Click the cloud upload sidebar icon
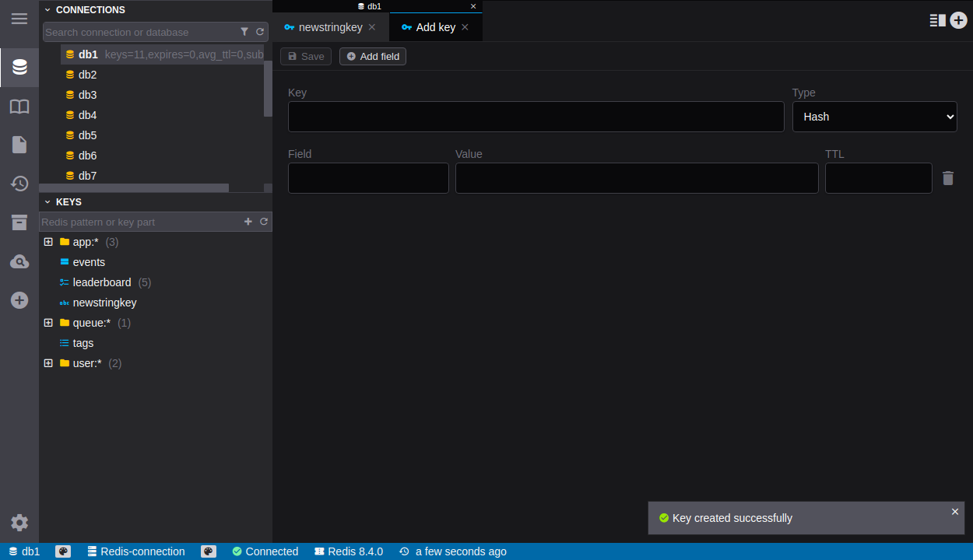The height and width of the screenshot is (560, 973). (19, 261)
